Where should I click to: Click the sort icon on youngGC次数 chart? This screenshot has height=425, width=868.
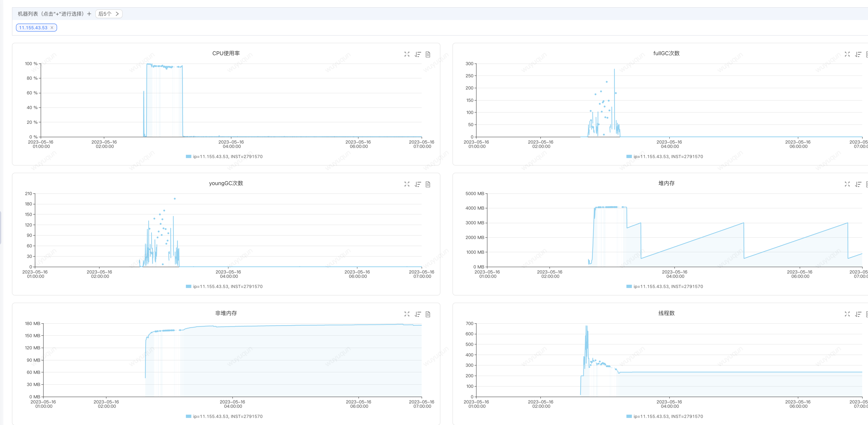(418, 184)
